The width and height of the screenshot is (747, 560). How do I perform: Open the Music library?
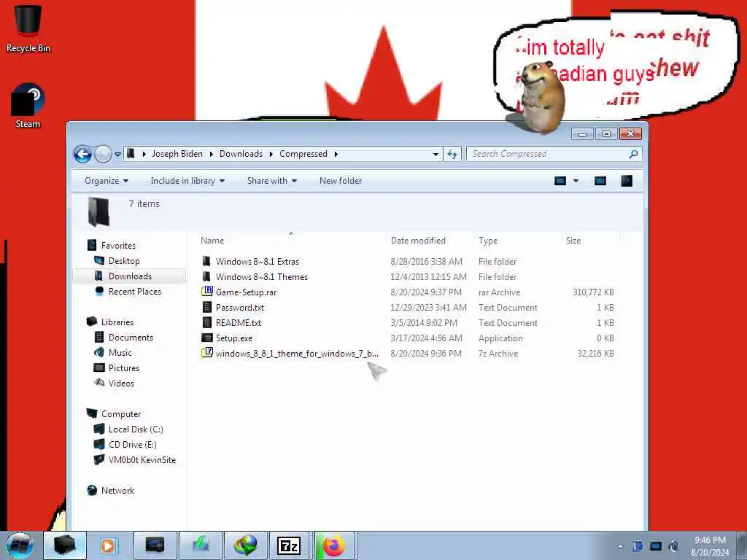[120, 353]
